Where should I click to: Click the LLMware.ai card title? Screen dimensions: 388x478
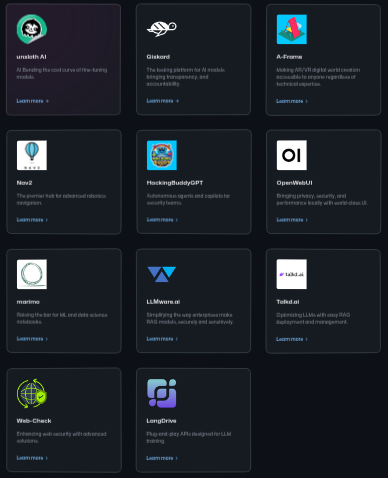[x=163, y=302]
